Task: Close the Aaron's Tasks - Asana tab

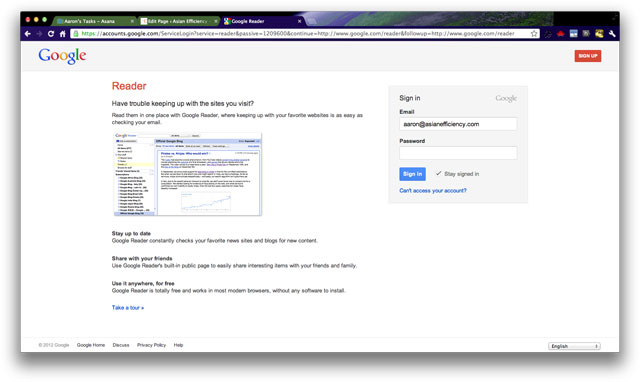Action: click(x=132, y=21)
